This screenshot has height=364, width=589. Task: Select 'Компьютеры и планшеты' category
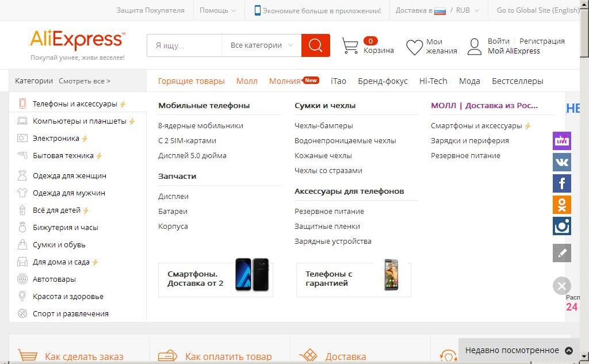pos(79,121)
